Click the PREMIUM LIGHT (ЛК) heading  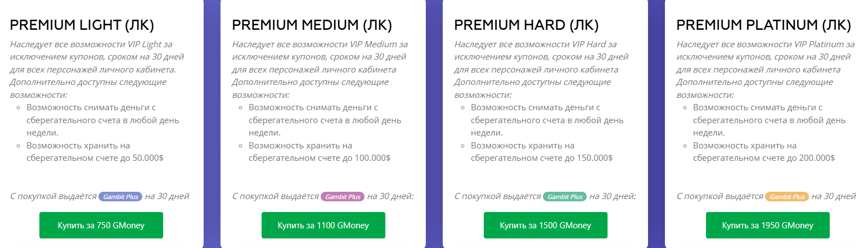[82, 25]
